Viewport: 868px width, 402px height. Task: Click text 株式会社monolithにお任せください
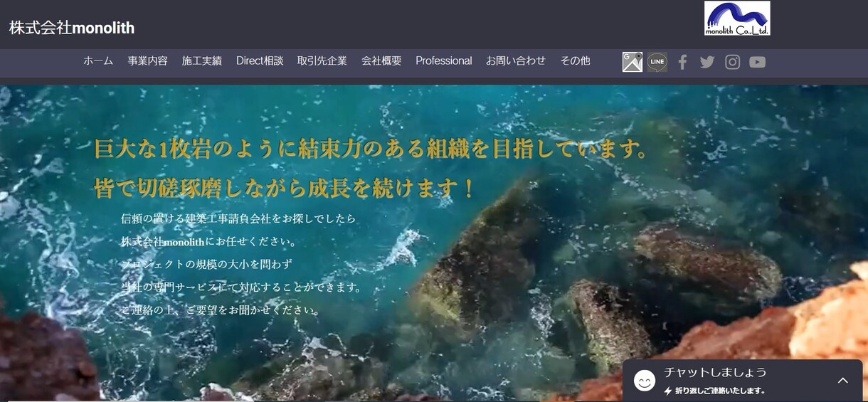(x=208, y=242)
